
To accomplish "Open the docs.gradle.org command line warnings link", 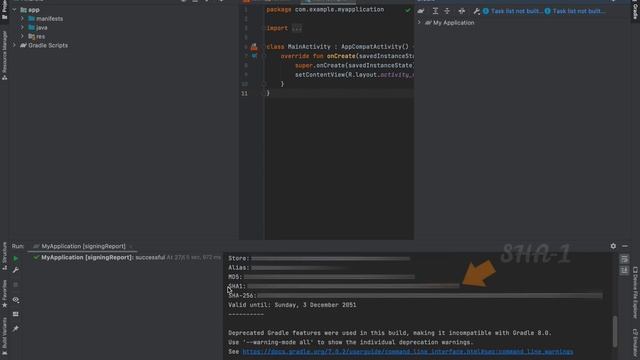I will coord(407,352).
